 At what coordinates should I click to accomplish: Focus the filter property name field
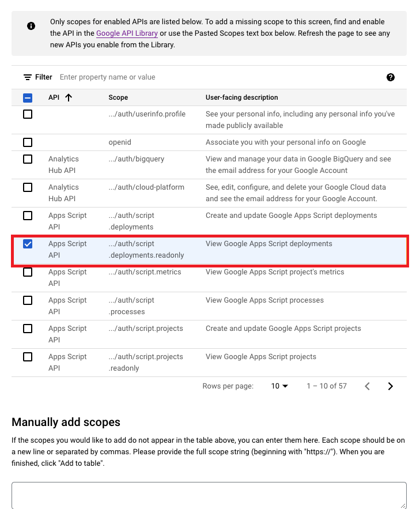pyautogui.click(x=221, y=77)
